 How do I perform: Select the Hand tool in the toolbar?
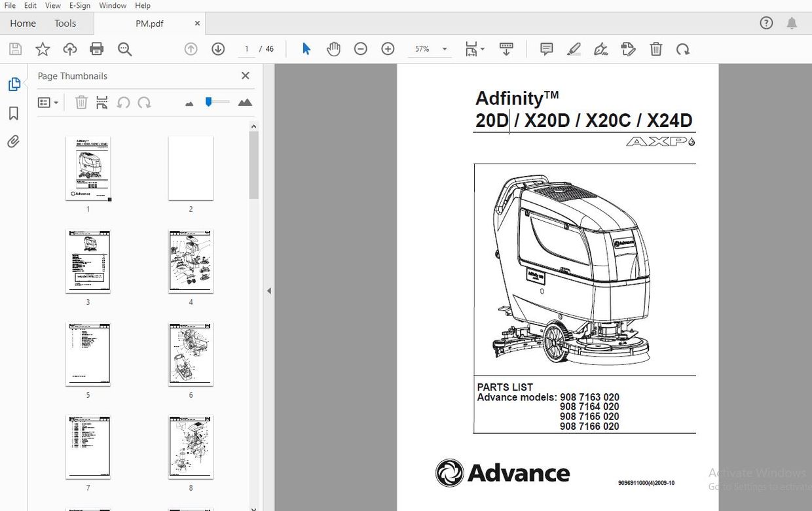(333, 48)
